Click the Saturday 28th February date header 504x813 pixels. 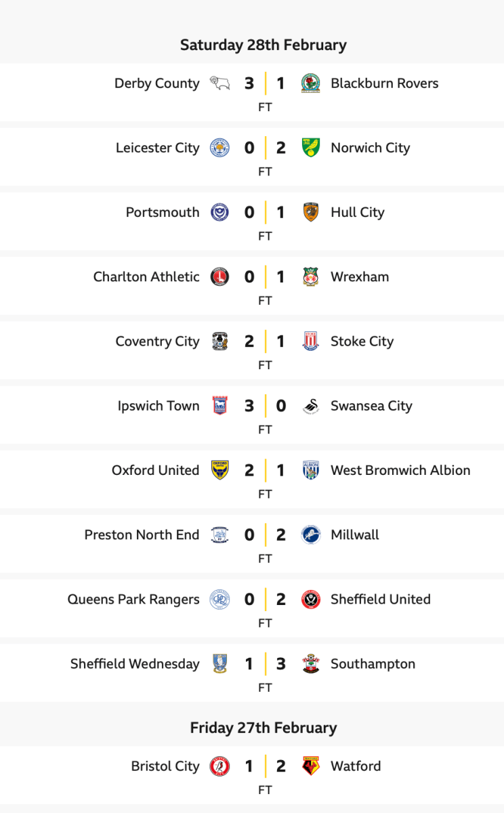tap(263, 45)
